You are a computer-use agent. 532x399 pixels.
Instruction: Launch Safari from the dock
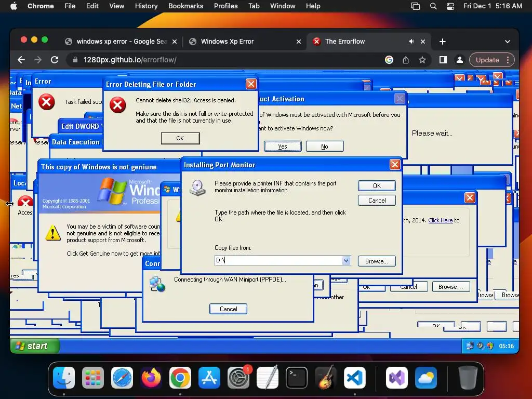tap(122, 378)
